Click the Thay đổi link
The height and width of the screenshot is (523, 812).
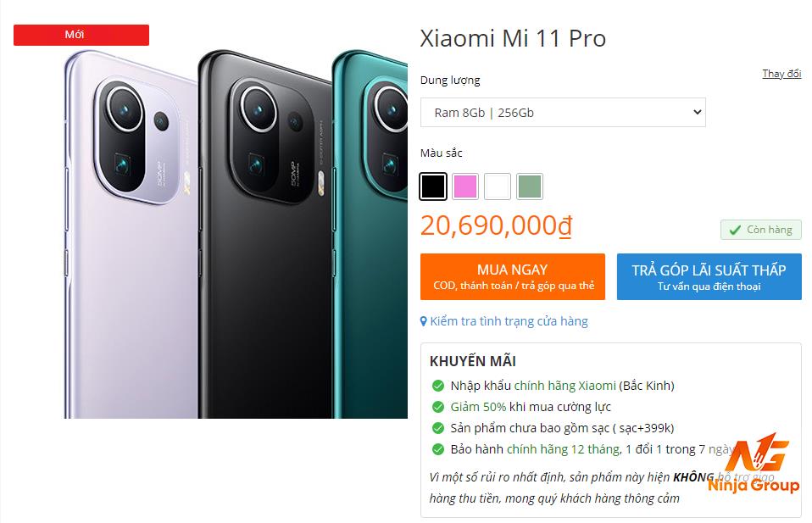pyautogui.click(x=781, y=74)
